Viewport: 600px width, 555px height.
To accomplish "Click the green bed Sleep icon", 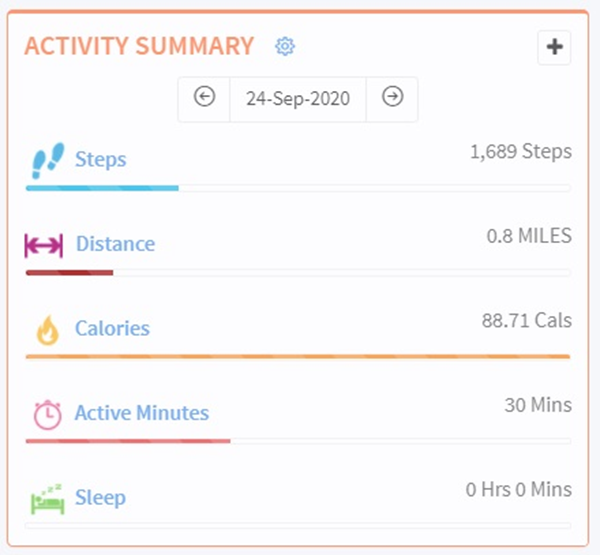I will [x=48, y=499].
